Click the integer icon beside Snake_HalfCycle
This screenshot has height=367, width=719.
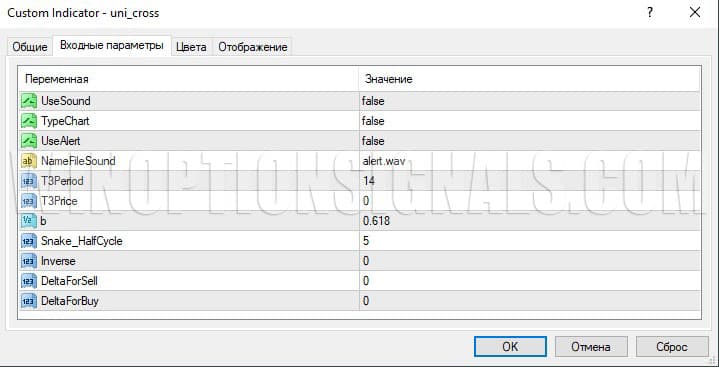(x=29, y=241)
